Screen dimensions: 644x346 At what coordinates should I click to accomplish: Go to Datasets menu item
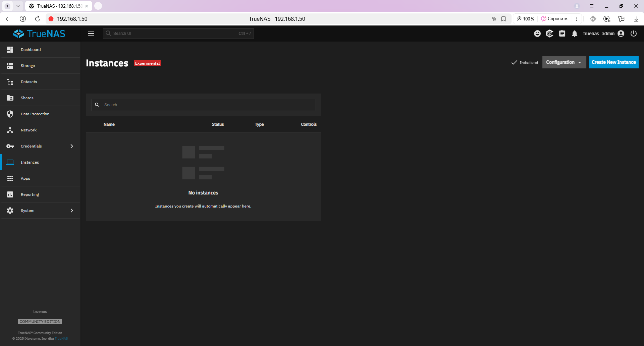coord(40,82)
